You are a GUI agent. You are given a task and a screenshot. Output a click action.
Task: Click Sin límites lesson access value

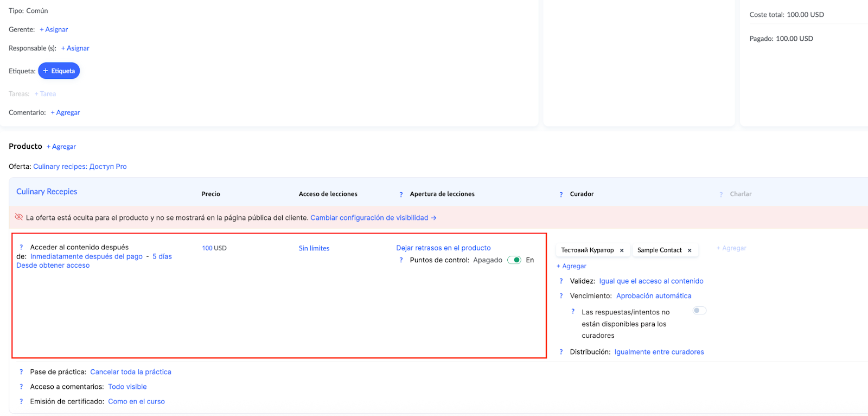pos(314,248)
